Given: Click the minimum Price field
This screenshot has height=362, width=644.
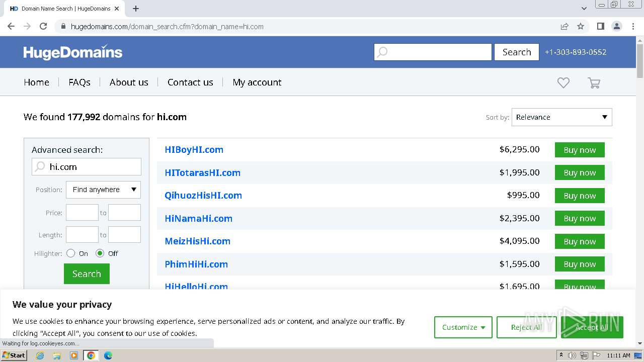Looking at the screenshot, I should [x=82, y=213].
